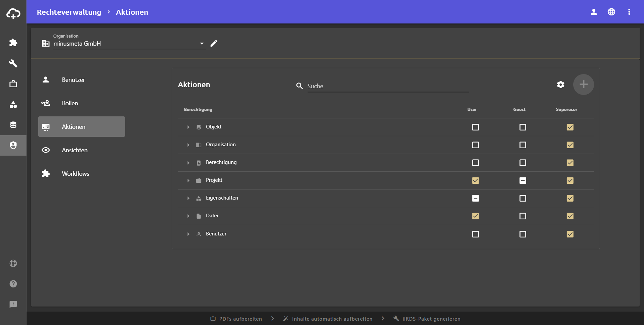This screenshot has width=644, height=325.
Task: Expand the Benutzer permission row
Action: [188, 234]
